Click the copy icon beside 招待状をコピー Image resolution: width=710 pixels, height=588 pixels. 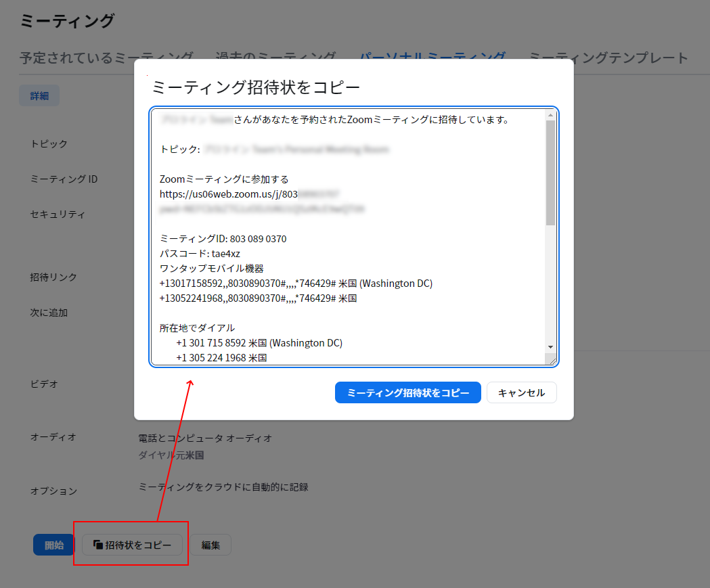[x=98, y=545]
